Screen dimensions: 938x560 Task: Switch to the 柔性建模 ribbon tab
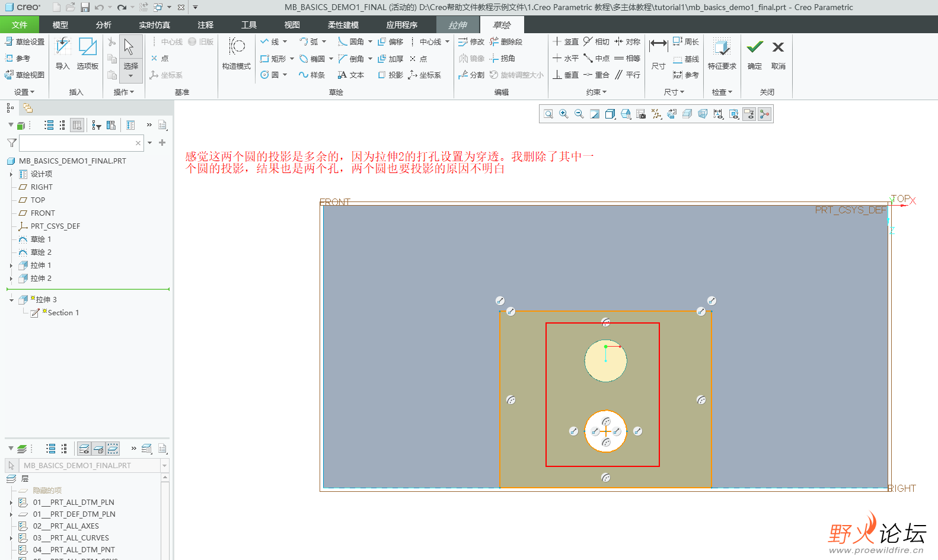343,25
